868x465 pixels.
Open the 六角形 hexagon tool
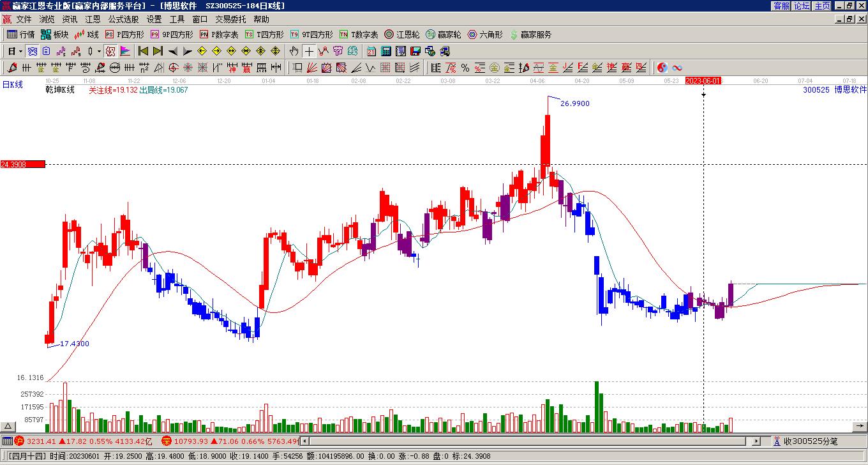tap(485, 34)
